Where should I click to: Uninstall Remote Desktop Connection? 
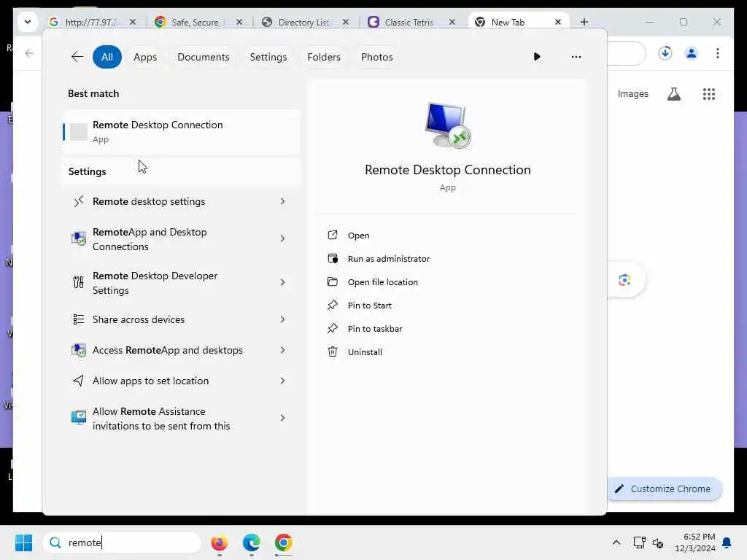click(365, 352)
